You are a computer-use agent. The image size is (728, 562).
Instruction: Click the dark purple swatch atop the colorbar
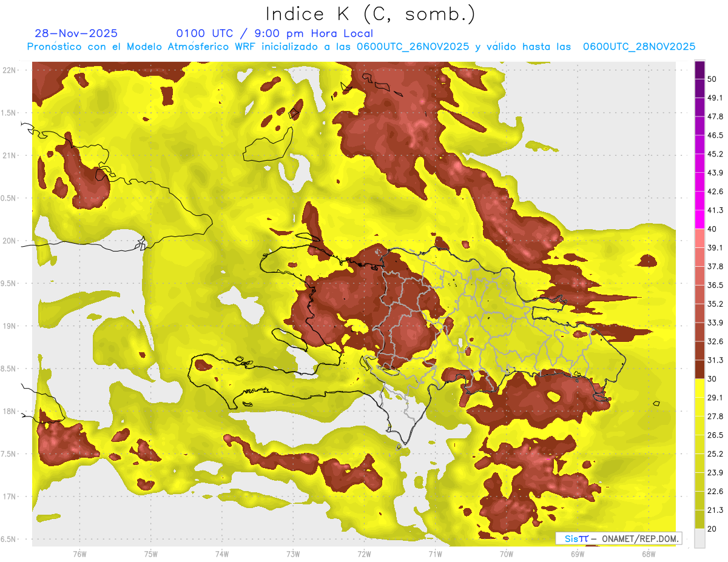click(x=699, y=69)
